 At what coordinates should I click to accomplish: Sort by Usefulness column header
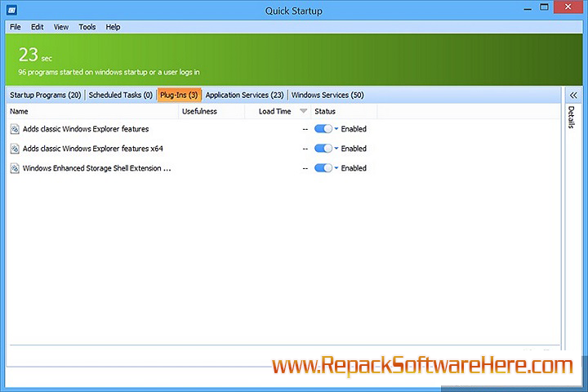212,111
